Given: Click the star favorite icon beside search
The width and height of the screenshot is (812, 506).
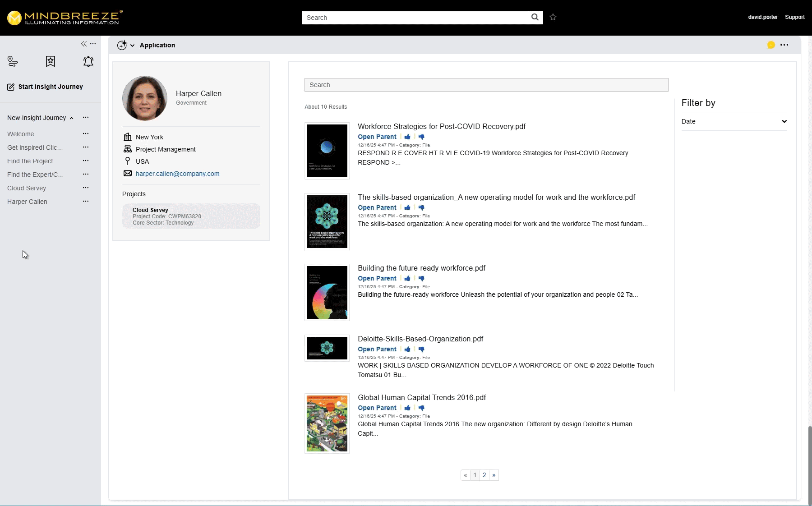Looking at the screenshot, I should 553,17.
